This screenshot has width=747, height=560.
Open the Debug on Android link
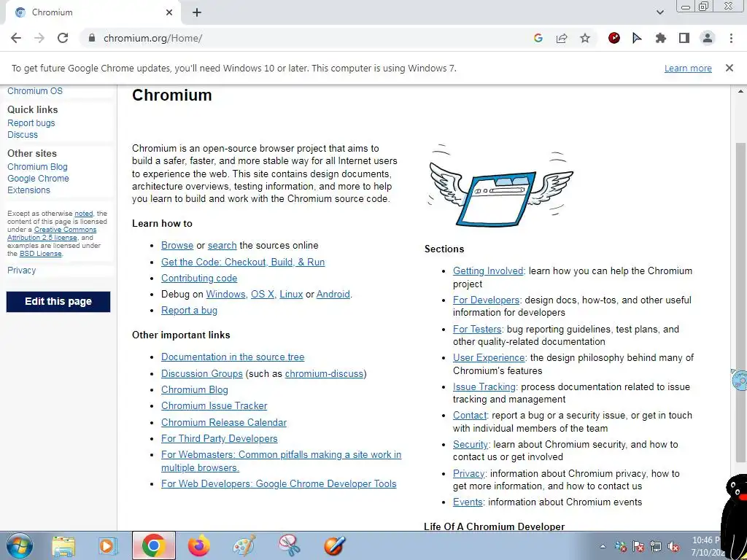[333, 295]
